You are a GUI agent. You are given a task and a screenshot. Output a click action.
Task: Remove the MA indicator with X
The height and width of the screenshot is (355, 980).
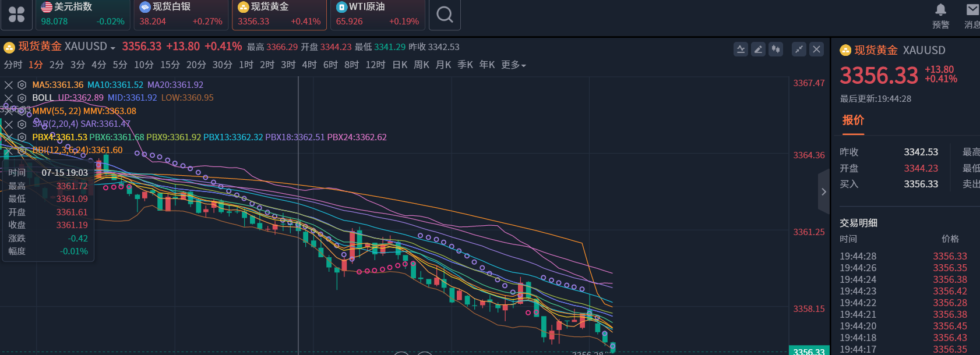9,85
